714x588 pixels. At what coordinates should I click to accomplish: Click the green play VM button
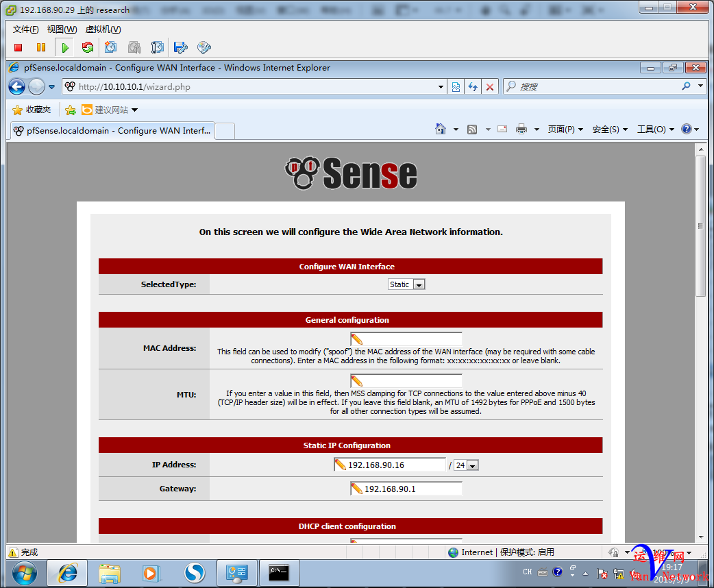click(64, 47)
